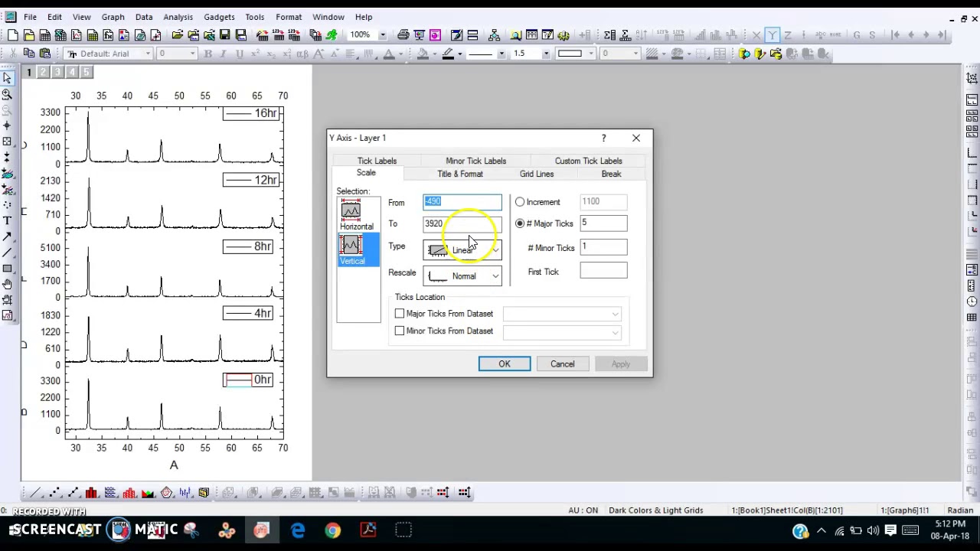Click the Print icon in toolbar
The width and height of the screenshot is (980, 551).
403,34
